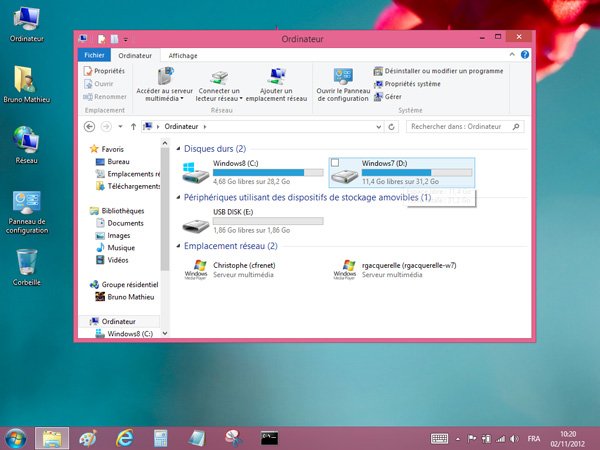This screenshot has width=600, height=450.
Task: Select the Windows7 (D:) drive icon
Action: pos(344,175)
